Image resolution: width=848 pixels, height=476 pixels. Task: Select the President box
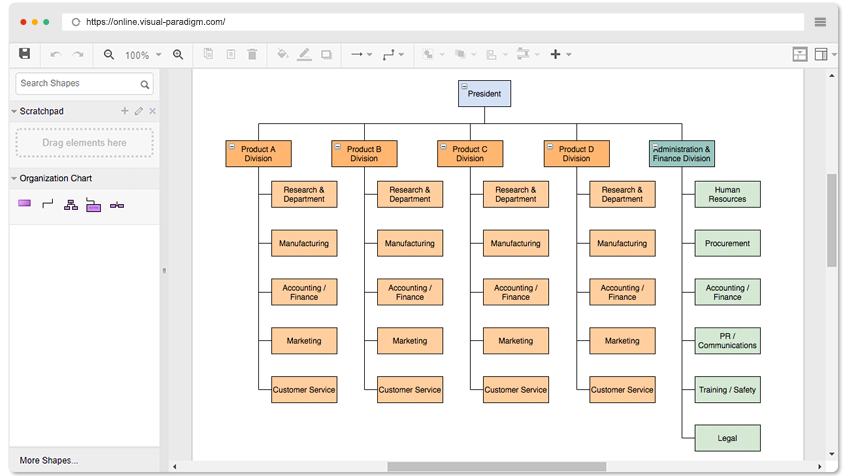coord(485,94)
